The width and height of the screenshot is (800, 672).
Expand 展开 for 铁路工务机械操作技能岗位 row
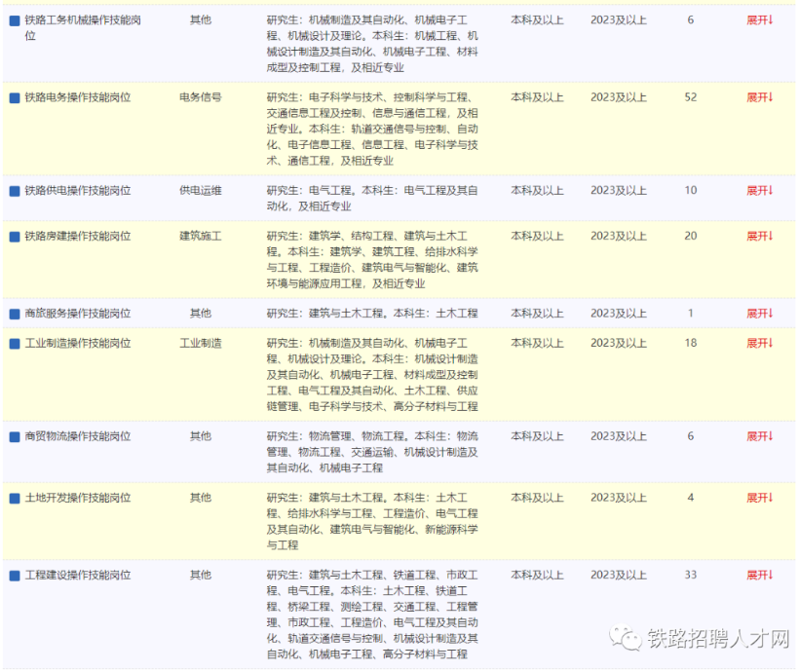(759, 19)
